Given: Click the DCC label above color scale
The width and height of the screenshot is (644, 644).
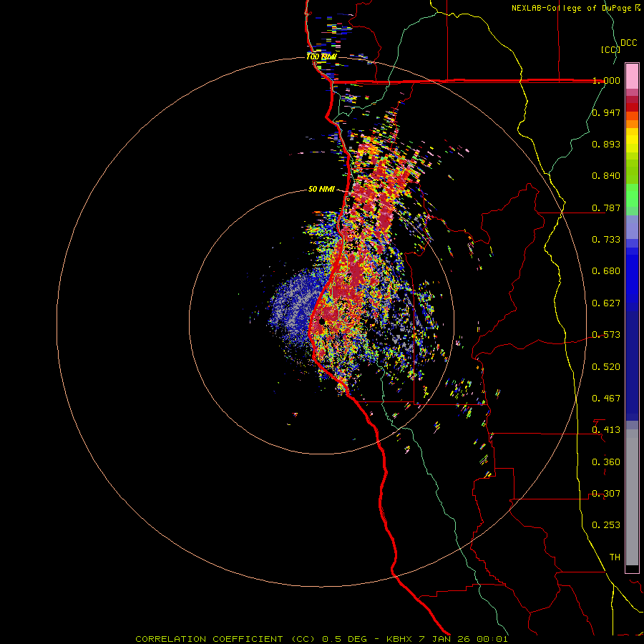Looking at the screenshot, I should click(x=628, y=43).
